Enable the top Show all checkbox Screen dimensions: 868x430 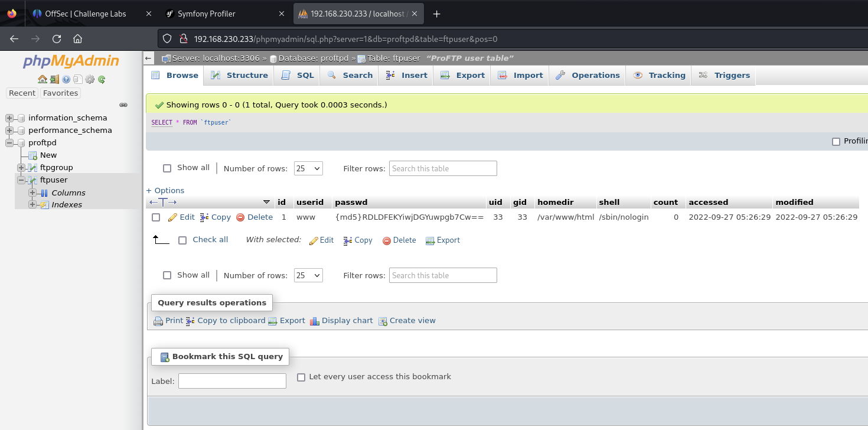pos(167,168)
